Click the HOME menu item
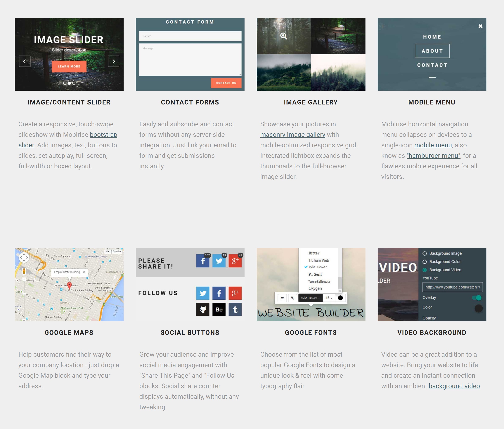Screen dimensions: 504x429 pos(432,37)
